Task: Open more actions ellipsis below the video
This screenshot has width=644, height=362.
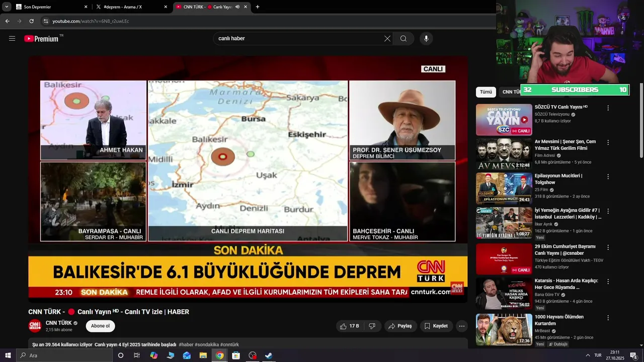Action: pos(462,326)
